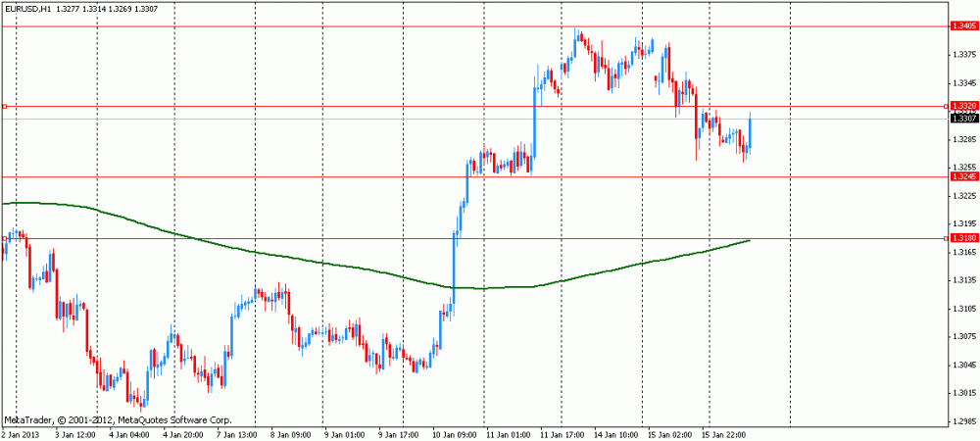Click the red 1.3405 price label
This screenshot has height=441, width=980.
point(963,26)
